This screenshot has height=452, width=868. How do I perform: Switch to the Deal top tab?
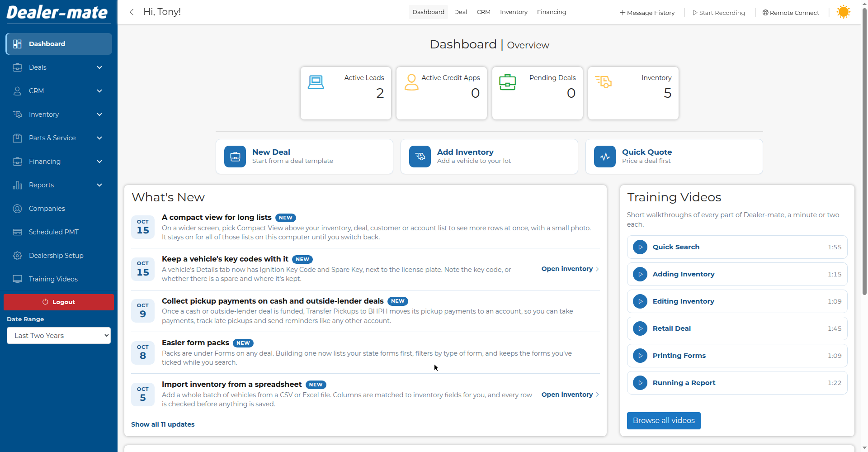coord(461,12)
